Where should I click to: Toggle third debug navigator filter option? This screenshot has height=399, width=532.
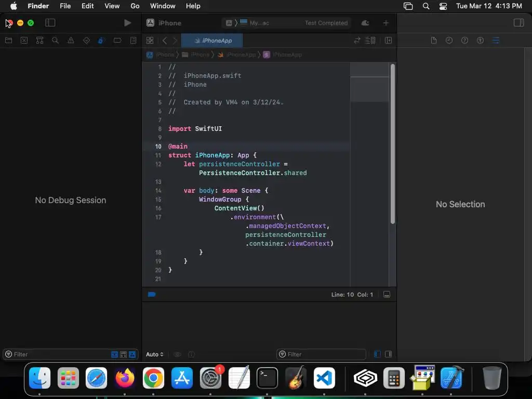click(132, 354)
